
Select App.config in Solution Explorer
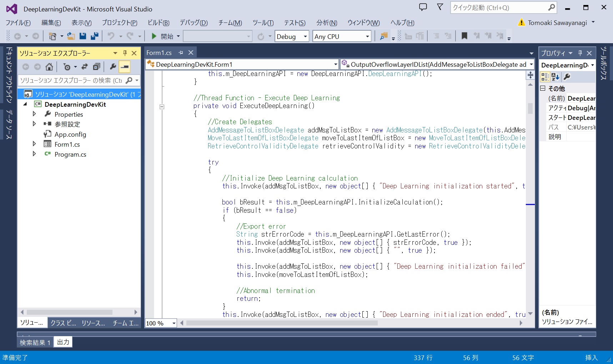pos(70,134)
